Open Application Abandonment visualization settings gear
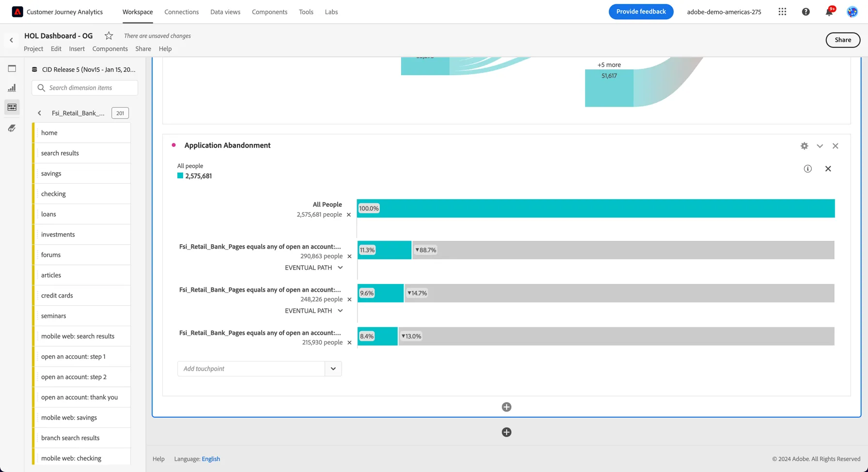This screenshot has width=868, height=472. click(805, 146)
